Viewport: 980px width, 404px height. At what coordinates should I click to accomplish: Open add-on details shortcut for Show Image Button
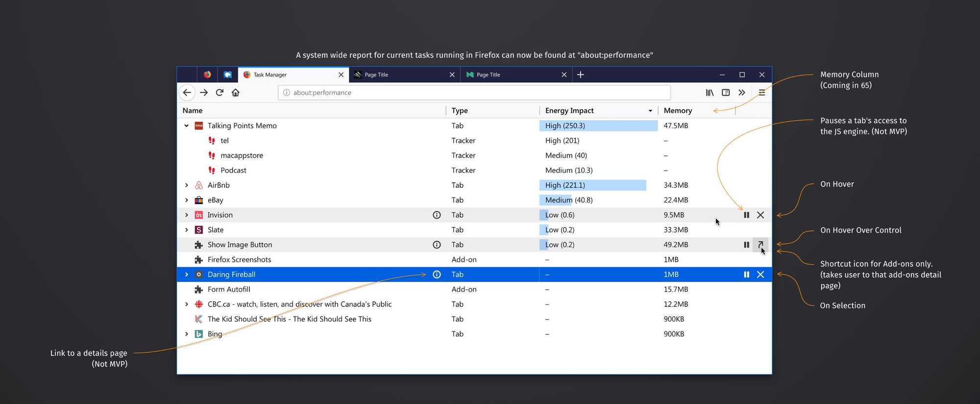(x=760, y=245)
